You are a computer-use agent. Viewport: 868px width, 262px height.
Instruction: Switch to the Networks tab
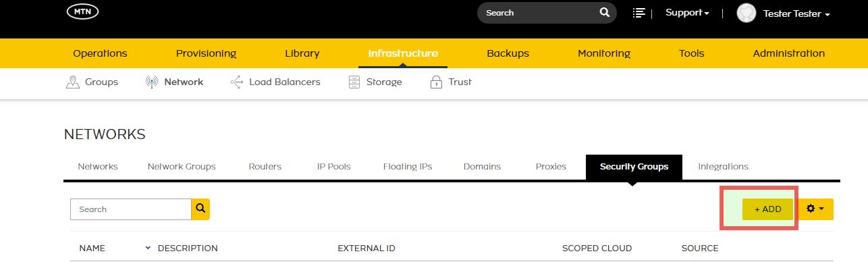click(x=98, y=167)
